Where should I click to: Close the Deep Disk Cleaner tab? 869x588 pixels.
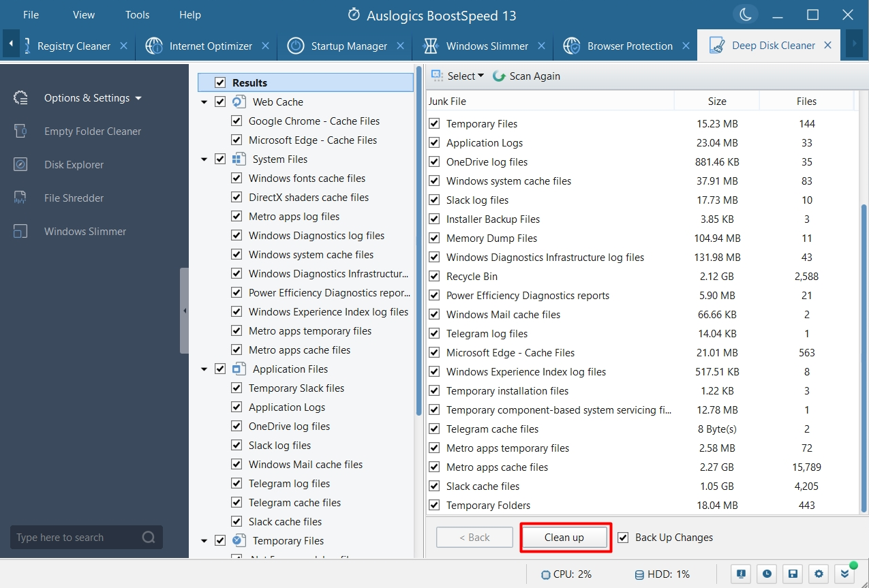[827, 46]
